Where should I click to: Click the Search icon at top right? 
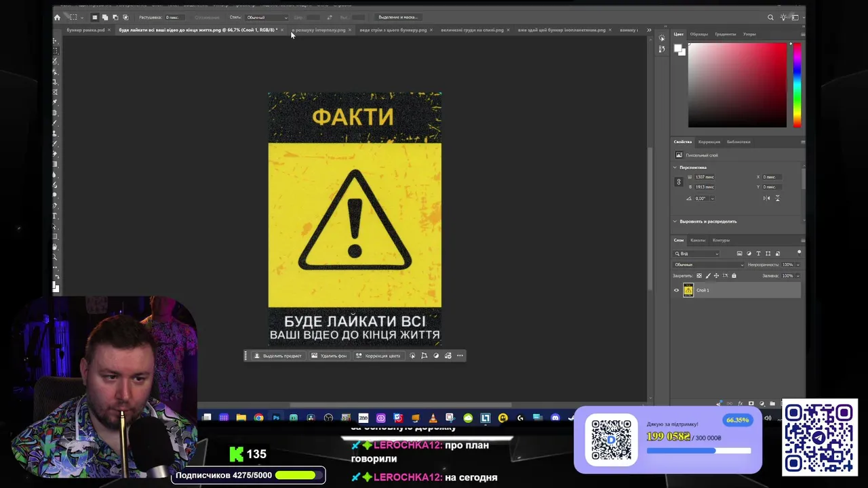[x=770, y=17]
